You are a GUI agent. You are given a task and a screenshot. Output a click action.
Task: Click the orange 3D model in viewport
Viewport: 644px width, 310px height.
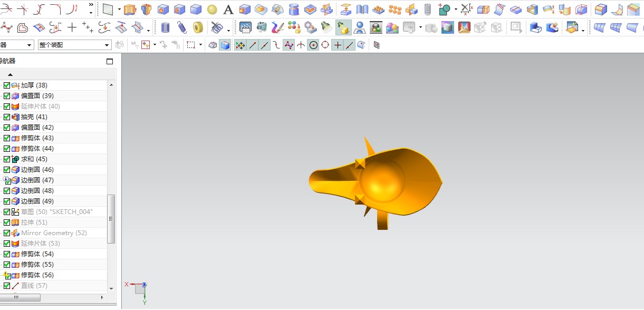point(376,183)
